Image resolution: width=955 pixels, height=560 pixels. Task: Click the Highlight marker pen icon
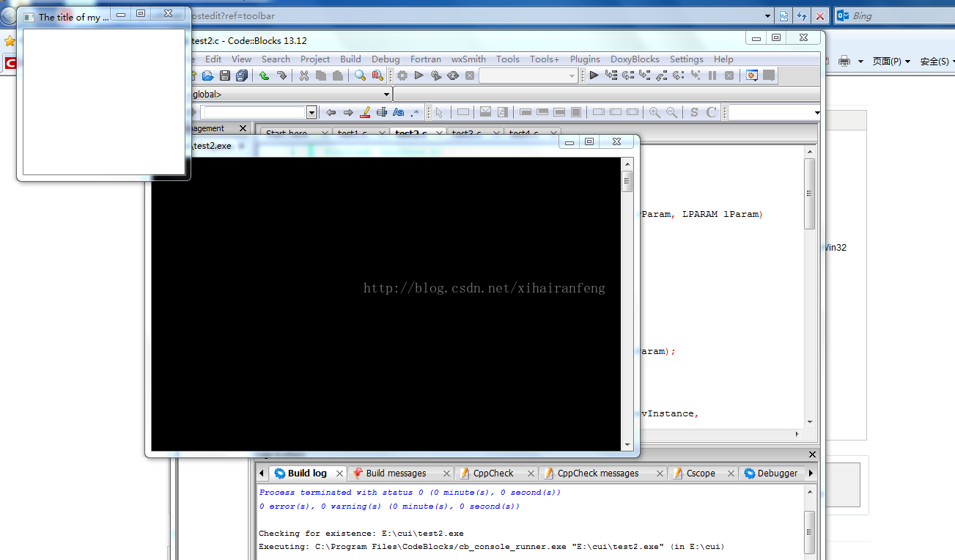point(365,112)
